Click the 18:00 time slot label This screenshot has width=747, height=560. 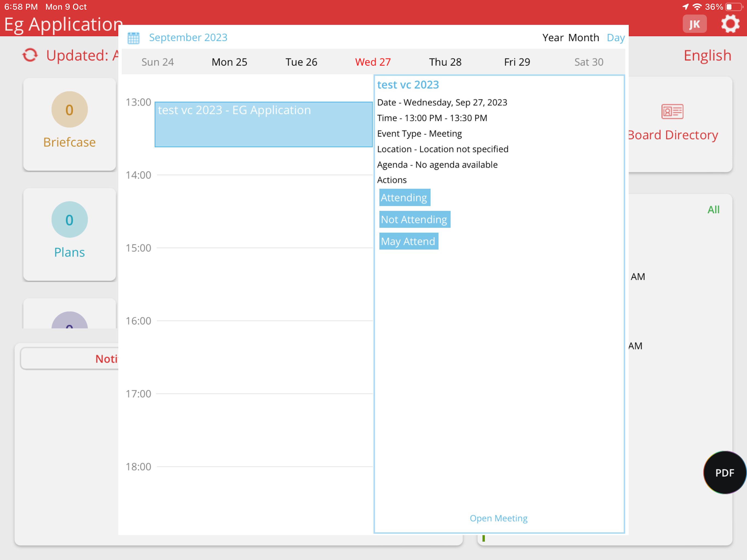(138, 467)
